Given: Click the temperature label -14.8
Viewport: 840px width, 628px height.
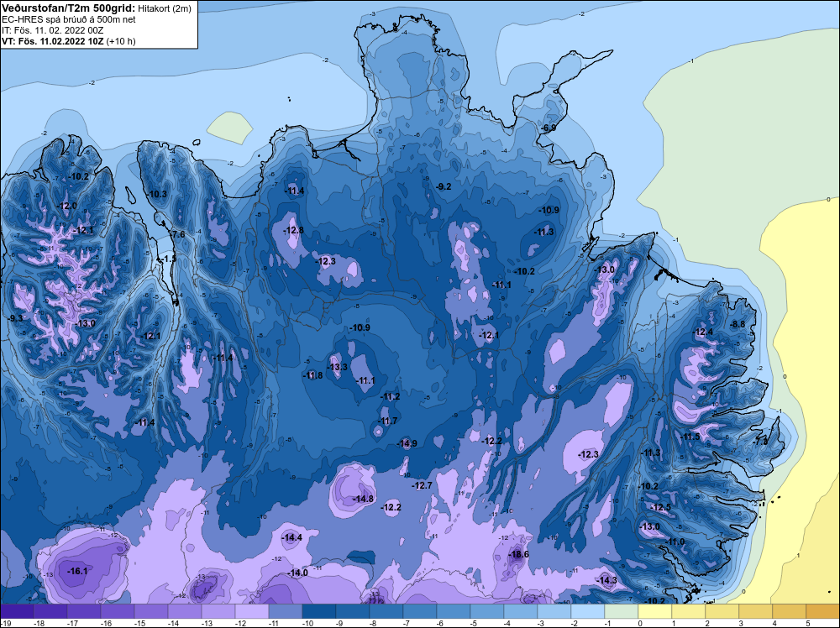Looking at the screenshot, I should [363, 499].
